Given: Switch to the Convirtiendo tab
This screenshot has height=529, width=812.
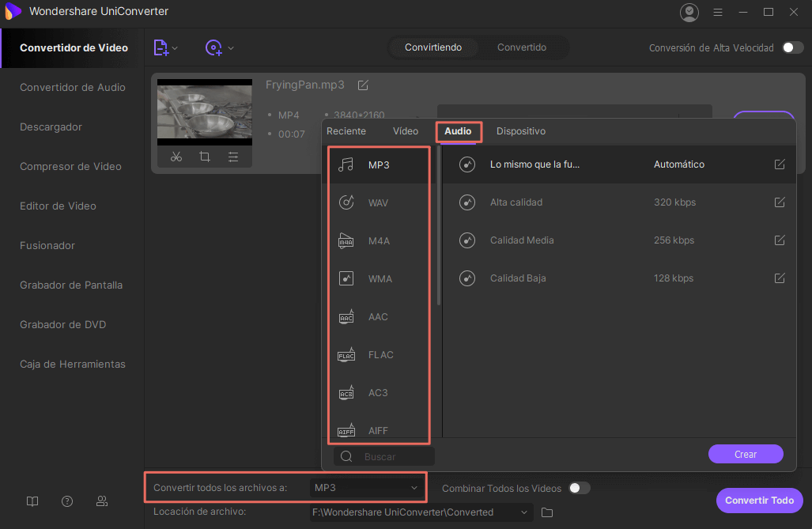Looking at the screenshot, I should click(433, 47).
